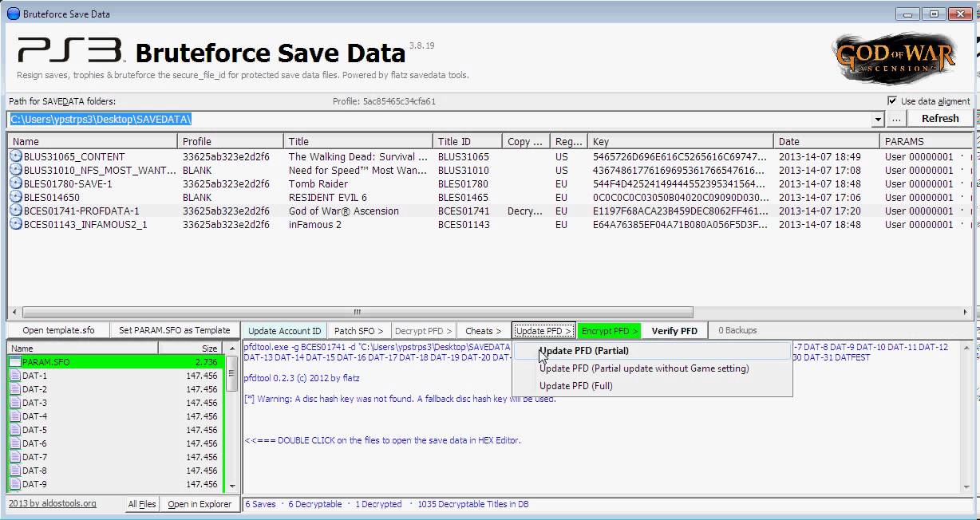Click the DAT-3 file icon

pos(15,403)
